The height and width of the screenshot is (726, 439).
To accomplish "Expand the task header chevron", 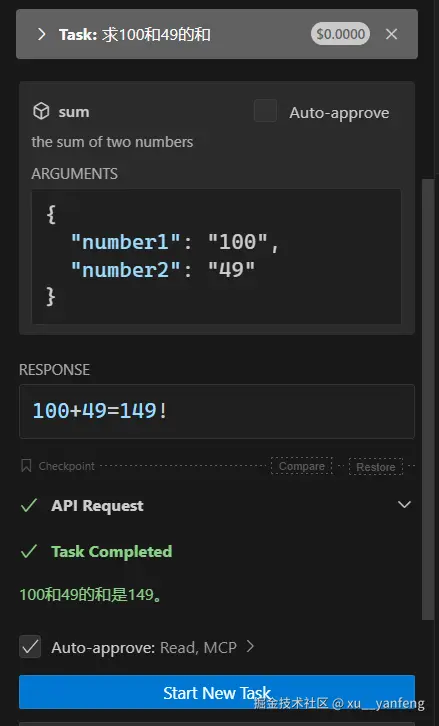I will tap(42, 34).
